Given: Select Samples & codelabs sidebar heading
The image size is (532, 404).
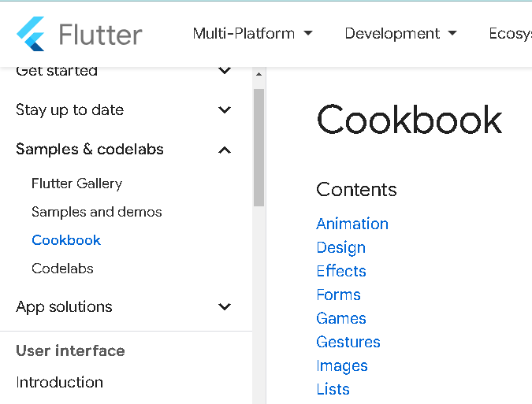Looking at the screenshot, I should coord(90,149).
